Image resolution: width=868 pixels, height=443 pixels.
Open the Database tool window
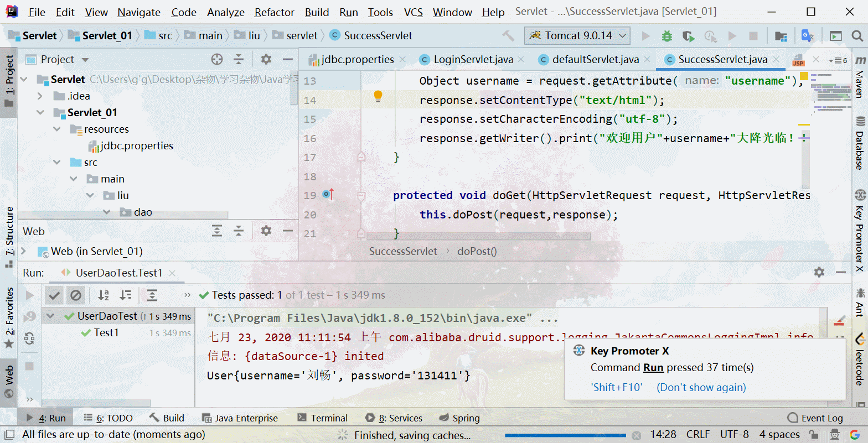click(x=860, y=143)
